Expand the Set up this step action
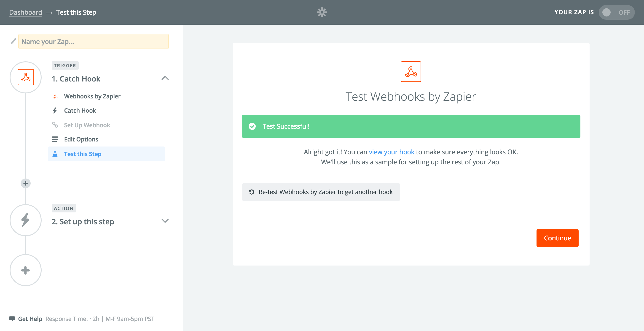Screen dimensions: 644x331 tap(165, 220)
